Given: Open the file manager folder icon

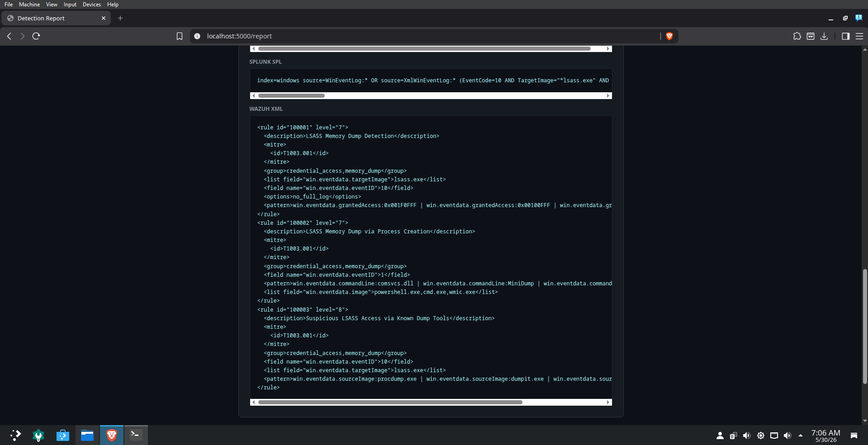Looking at the screenshot, I should click(x=87, y=435).
